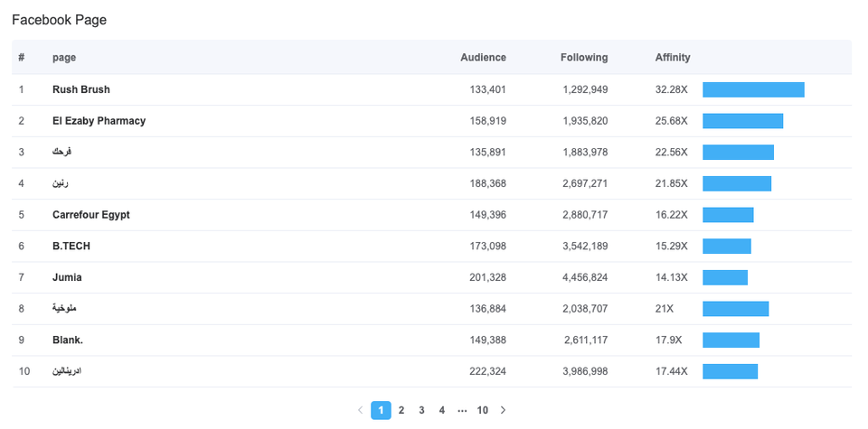The image size is (868, 429).
Task: Open the Blank. page entry
Action: coord(68,340)
